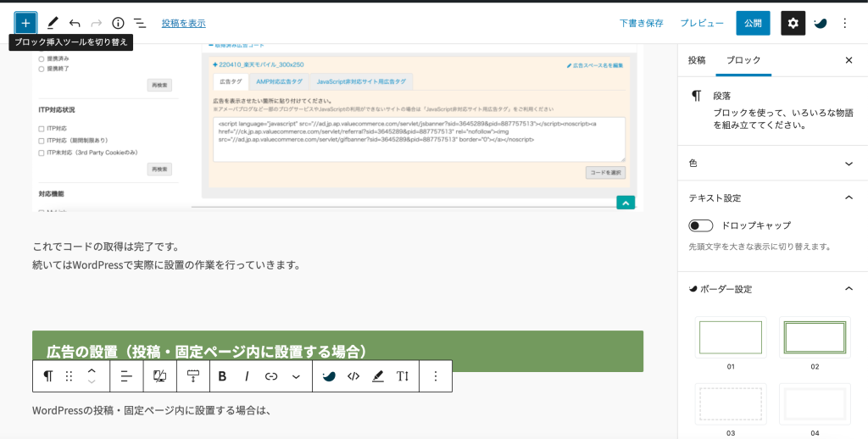868x439 pixels.
Task: Click the コードを選択 button
Action: [605, 173]
